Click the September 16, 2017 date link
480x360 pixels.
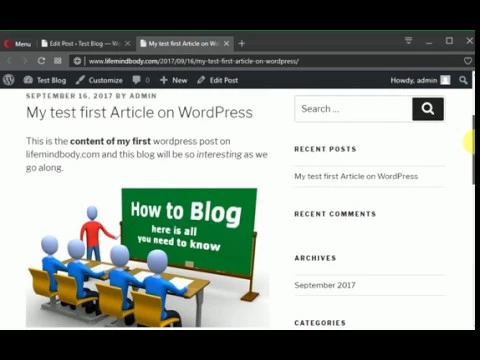pos(69,96)
